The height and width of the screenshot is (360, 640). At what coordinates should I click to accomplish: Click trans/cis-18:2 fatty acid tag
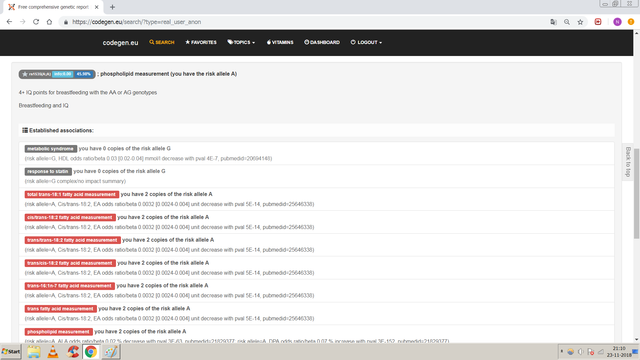click(x=70, y=263)
